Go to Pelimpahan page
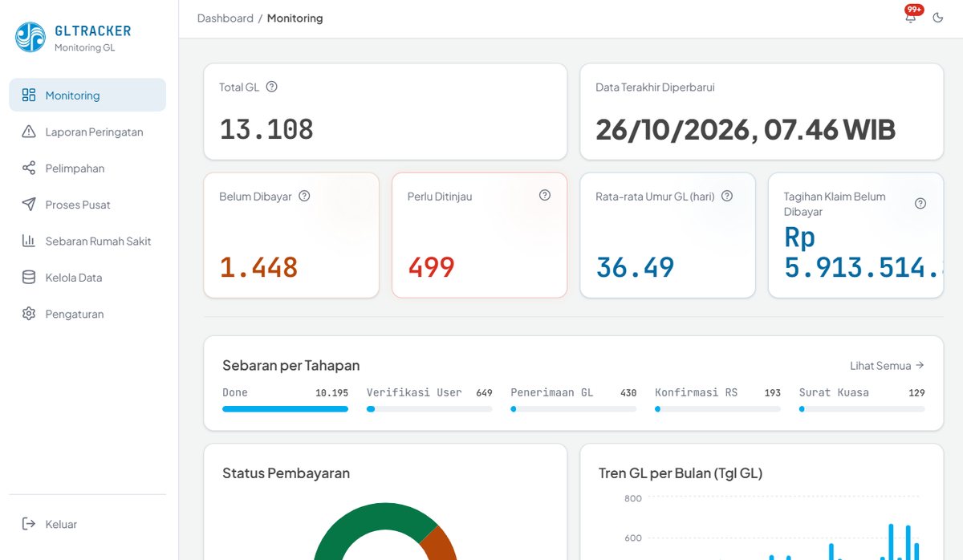The image size is (963, 560). click(x=87, y=168)
